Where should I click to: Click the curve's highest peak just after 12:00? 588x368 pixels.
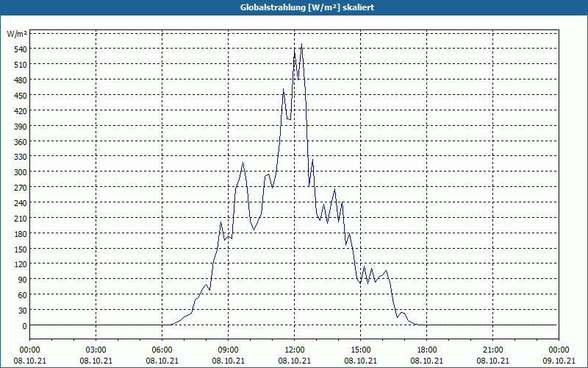point(301,44)
